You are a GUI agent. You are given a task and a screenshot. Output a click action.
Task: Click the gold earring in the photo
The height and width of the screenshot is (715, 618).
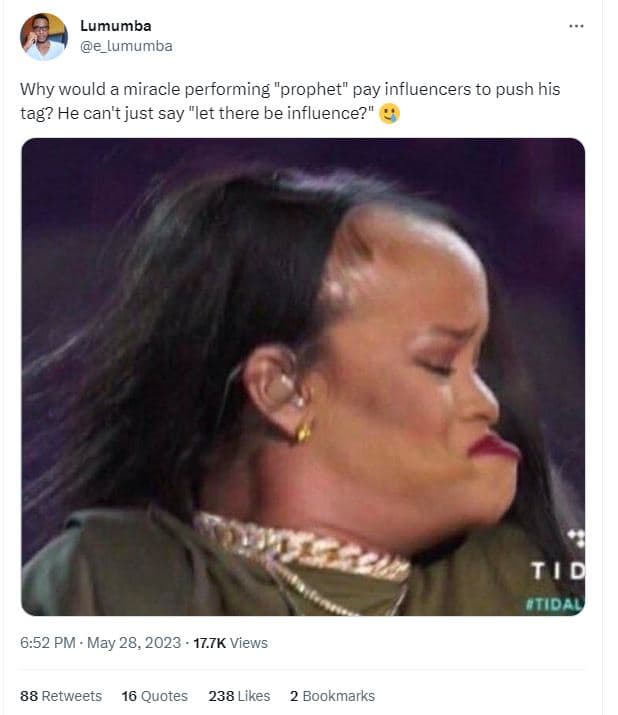303,431
